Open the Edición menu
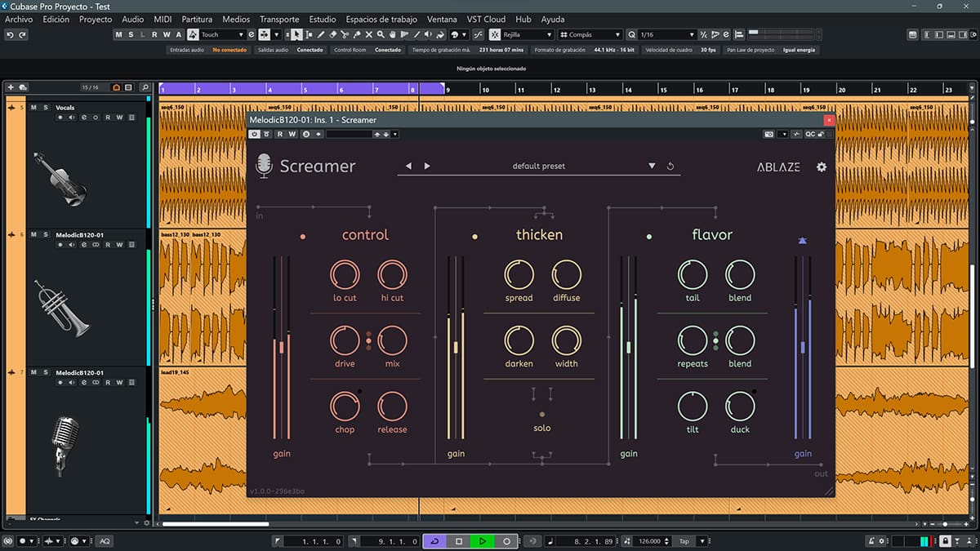This screenshot has height=551, width=980. [56, 19]
